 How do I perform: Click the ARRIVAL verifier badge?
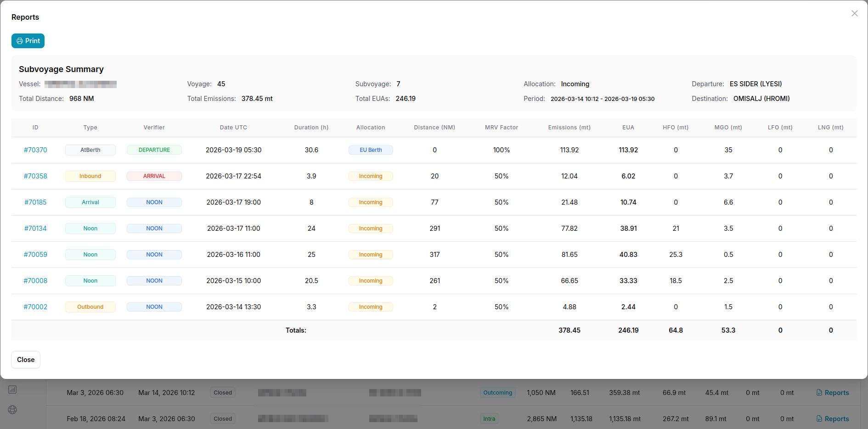pos(154,176)
